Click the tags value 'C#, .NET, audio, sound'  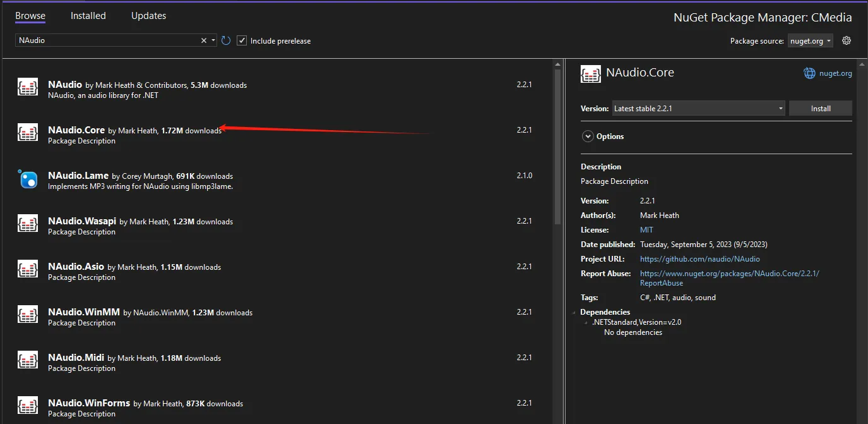pos(678,298)
